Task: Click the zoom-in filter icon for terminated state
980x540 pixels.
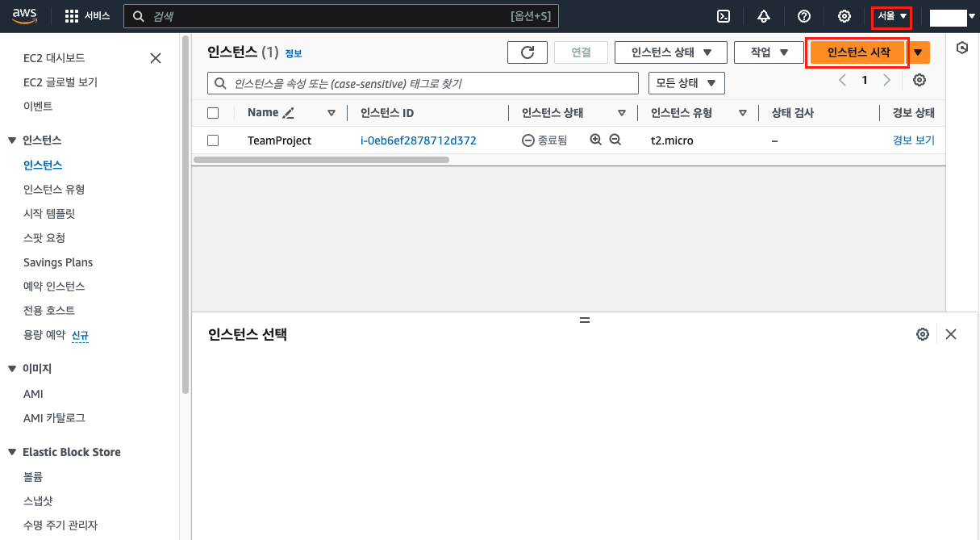Action: [x=596, y=140]
